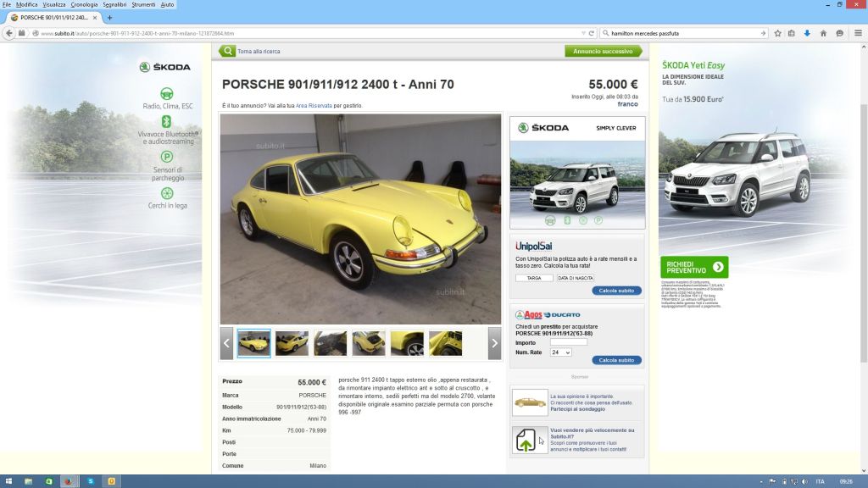Go back with the browser back arrow

8,33
